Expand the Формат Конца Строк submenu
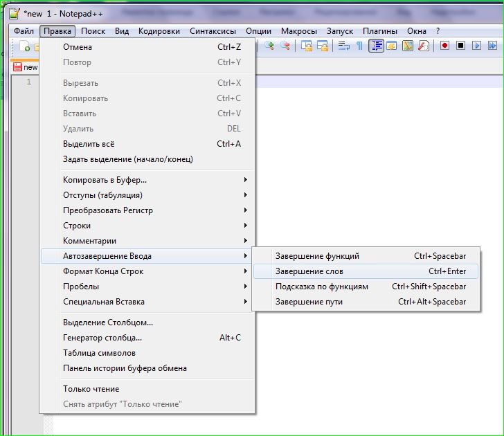Screen dimensions: 504x436 pyautogui.click(x=148, y=271)
